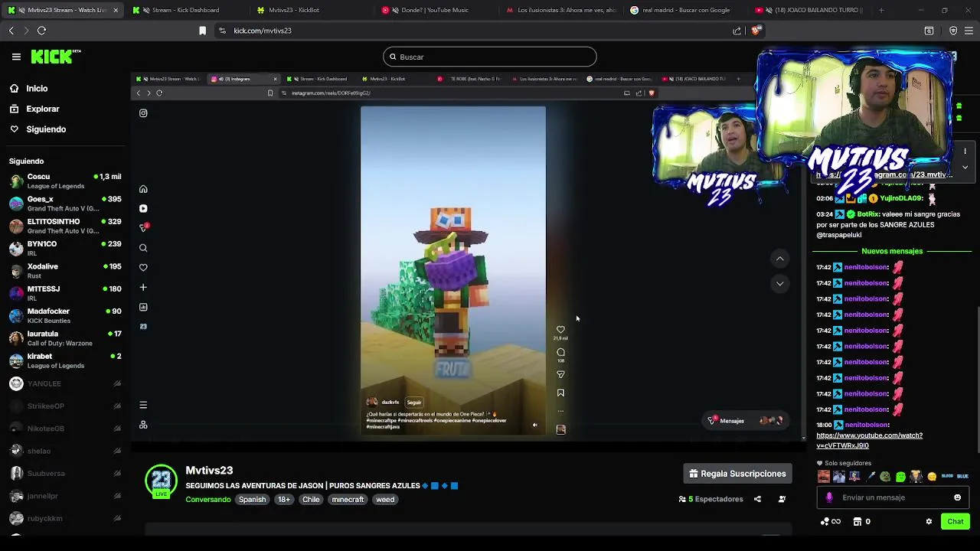Click Seguir button on the streamed reel

(414, 403)
